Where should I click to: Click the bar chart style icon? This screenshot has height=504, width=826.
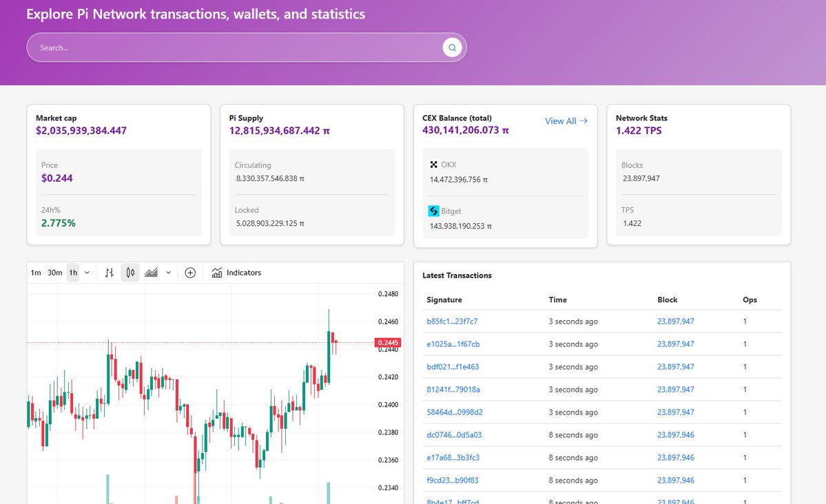click(109, 272)
